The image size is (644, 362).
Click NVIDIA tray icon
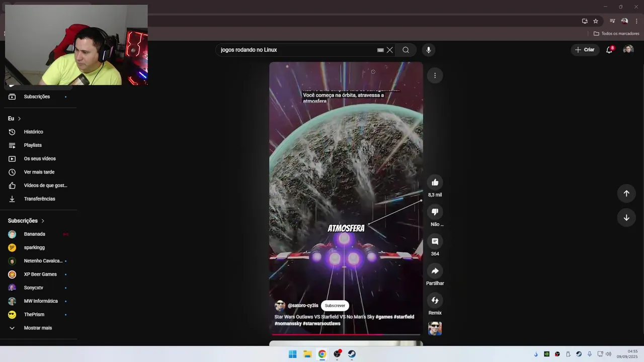[x=546, y=354]
